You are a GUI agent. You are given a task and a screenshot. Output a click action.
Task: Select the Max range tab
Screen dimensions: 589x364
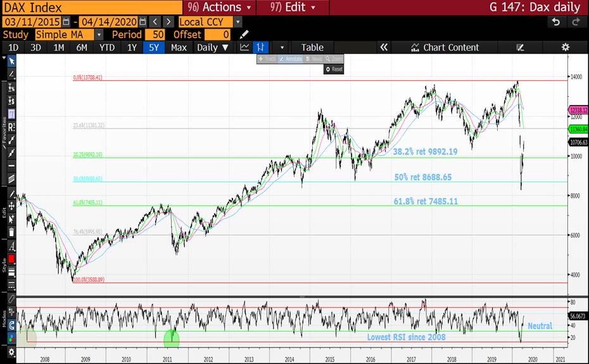[179, 47]
